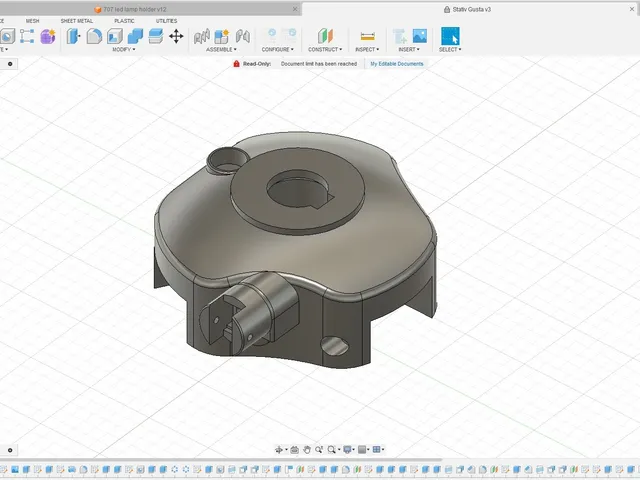
Task: Expand the CONSTRUCT dropdown menu
Action: [x=325, y=49]
